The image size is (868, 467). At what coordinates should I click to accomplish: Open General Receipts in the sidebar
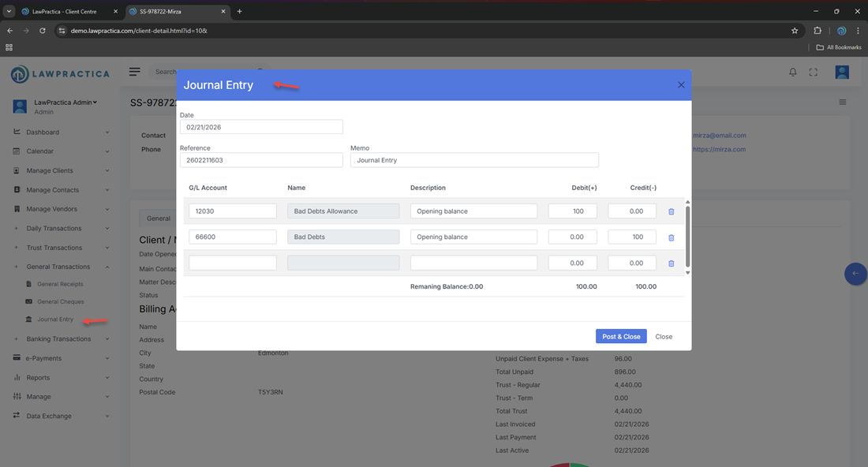click(60, 284)
